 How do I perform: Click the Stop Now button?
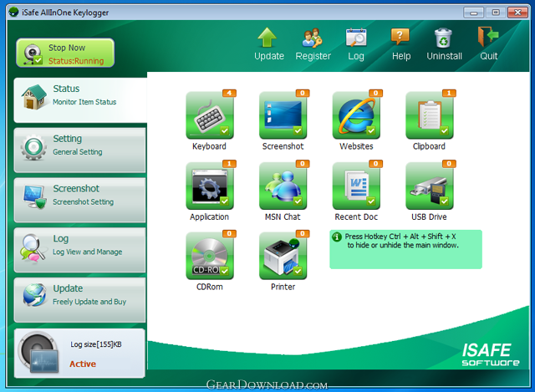coord(65,53)
